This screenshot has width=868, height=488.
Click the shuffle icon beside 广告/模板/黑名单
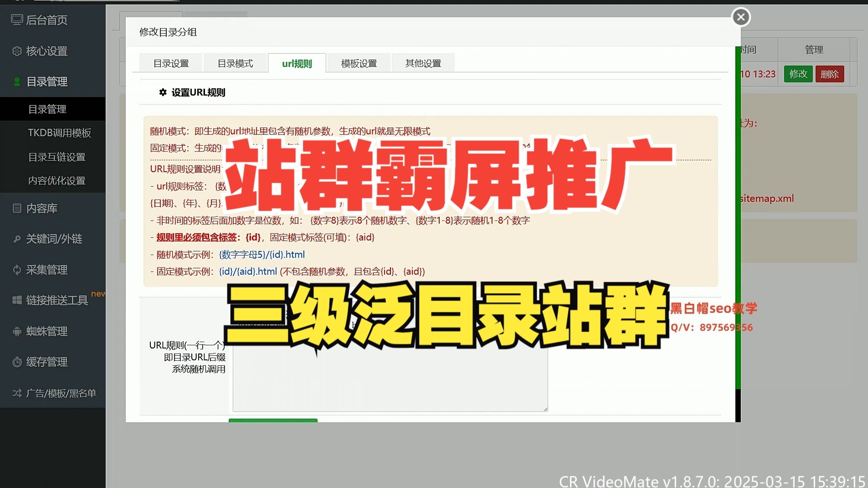tap(17, 393)
